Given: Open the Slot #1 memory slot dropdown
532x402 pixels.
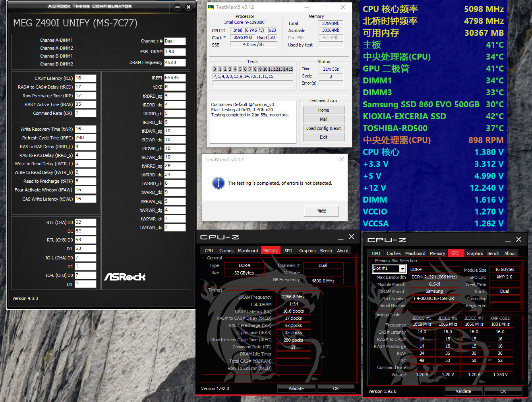Looking at the screenshot, I should tap(402, 269).
